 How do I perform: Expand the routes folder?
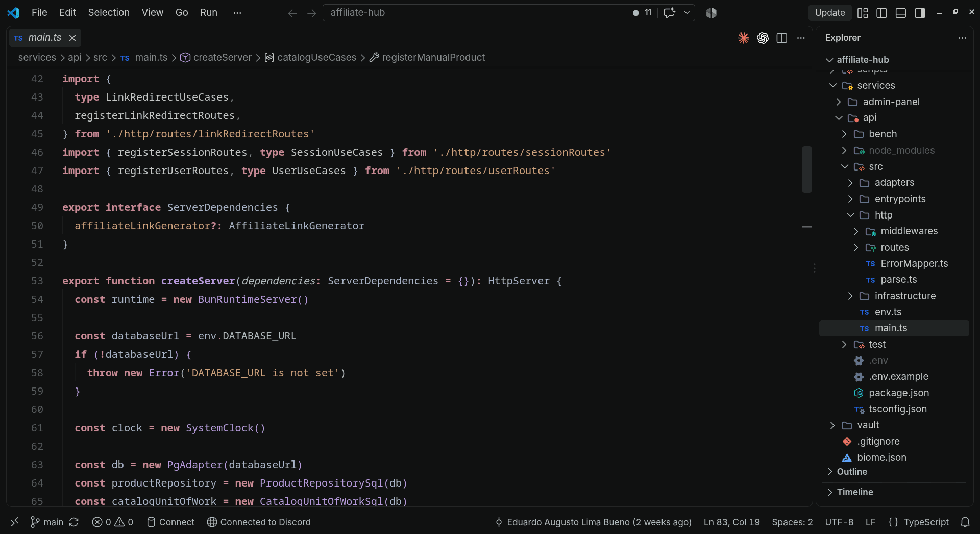pos(856,248)
